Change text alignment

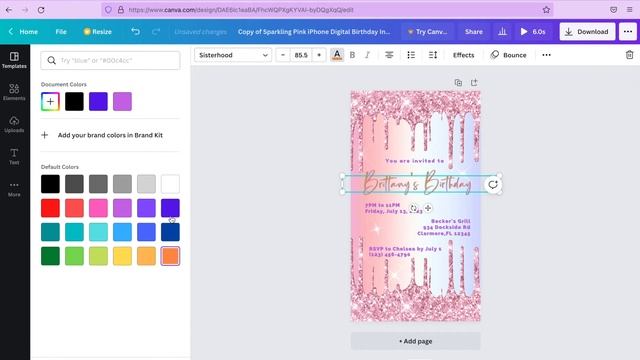click(389, 55)
